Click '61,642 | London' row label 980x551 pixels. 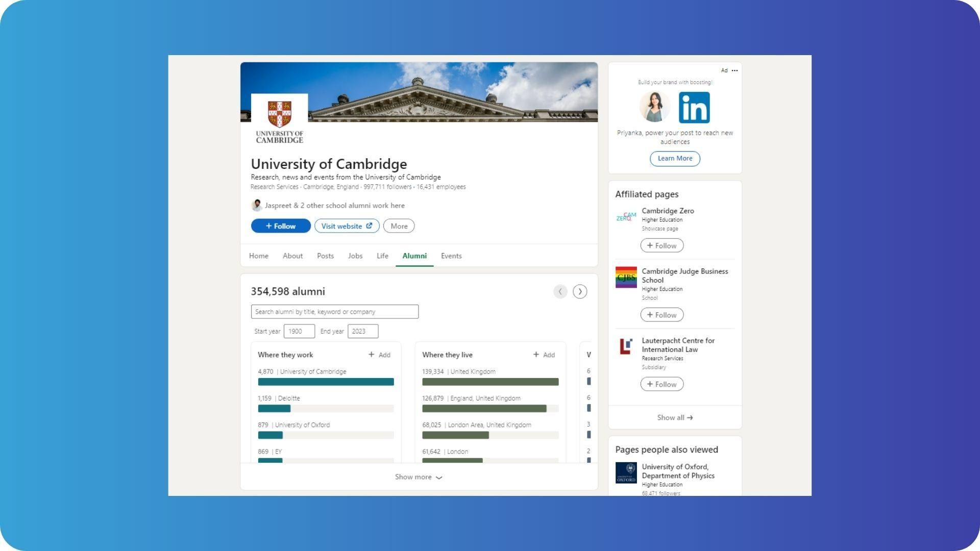coord(445,452)
